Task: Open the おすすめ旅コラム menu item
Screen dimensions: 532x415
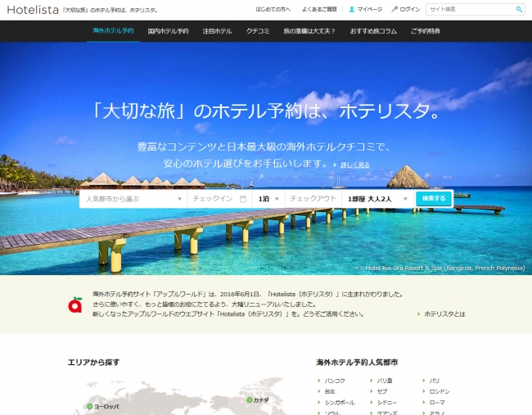Action: pos(373,31)
